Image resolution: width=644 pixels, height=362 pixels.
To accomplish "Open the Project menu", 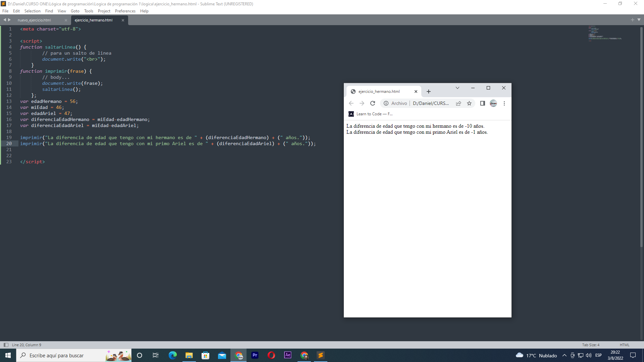I will 104,11.
